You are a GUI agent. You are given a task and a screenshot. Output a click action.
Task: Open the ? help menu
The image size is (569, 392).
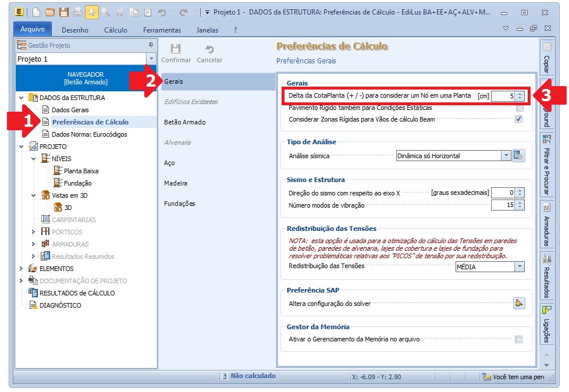(235, 30)
